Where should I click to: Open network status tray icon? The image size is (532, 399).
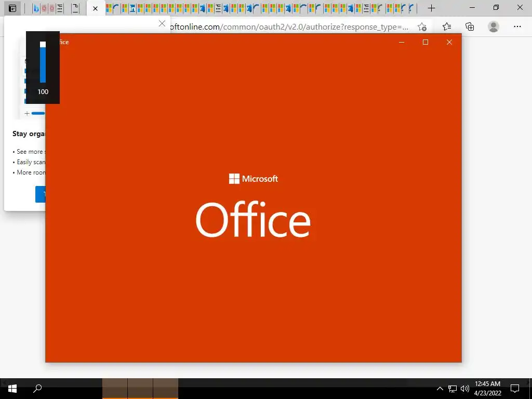(453, 389)
